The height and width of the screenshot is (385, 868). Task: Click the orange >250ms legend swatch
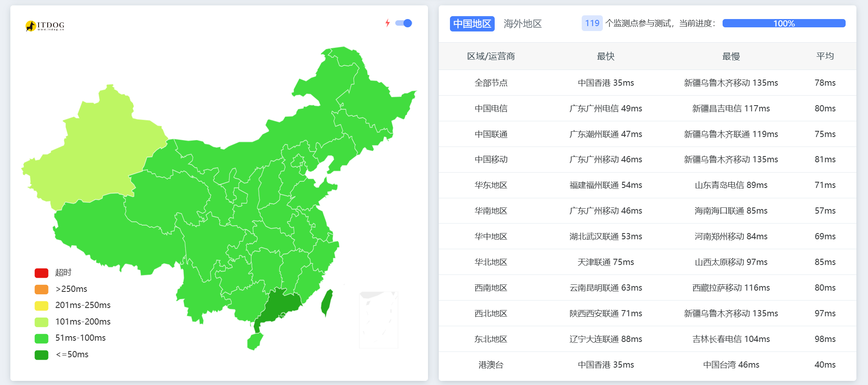point(41,289)
